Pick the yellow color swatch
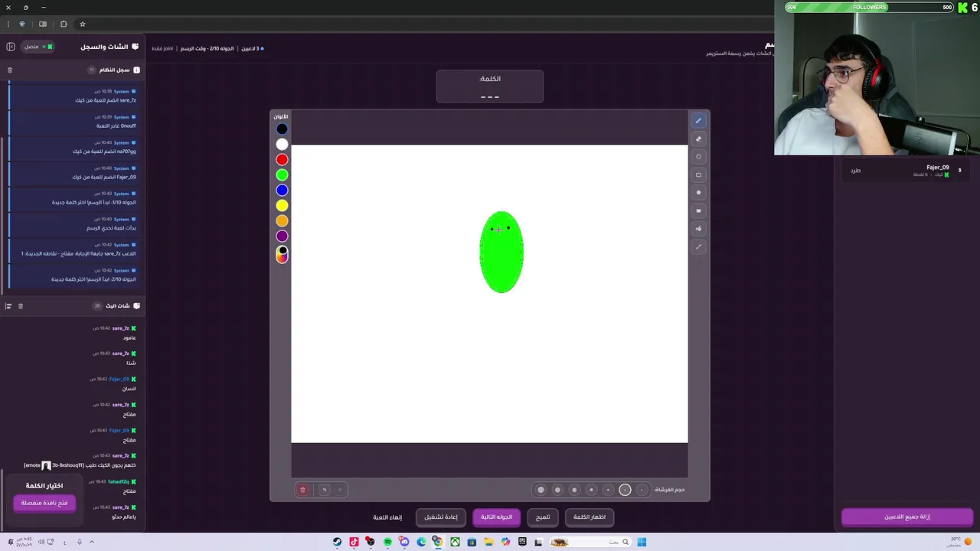The image size is (980, 551). [x=282, y=205]
